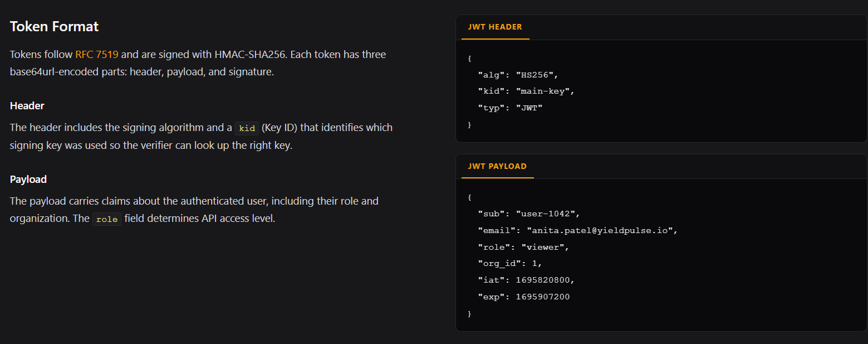Click the Header subheading on the left
This screenshot has height=344, width=868.
click(x=27, y=105)
